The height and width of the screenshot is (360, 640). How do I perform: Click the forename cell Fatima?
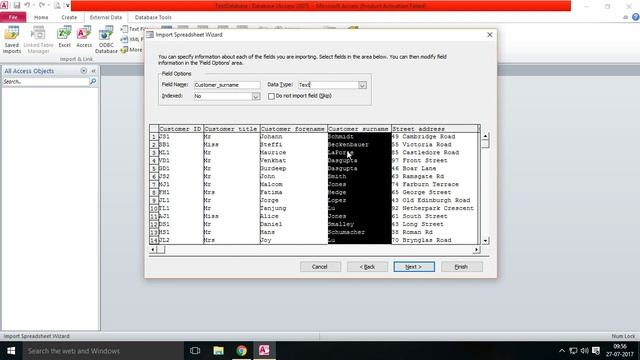[x=293, y=192]
